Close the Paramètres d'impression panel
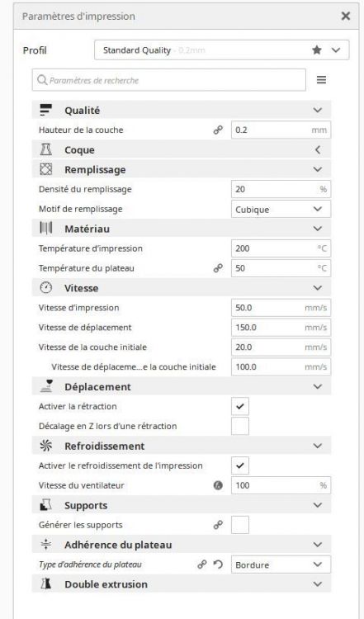Image resolution: width=364 pixels, height=619 pixels. (x=346, y=16)
